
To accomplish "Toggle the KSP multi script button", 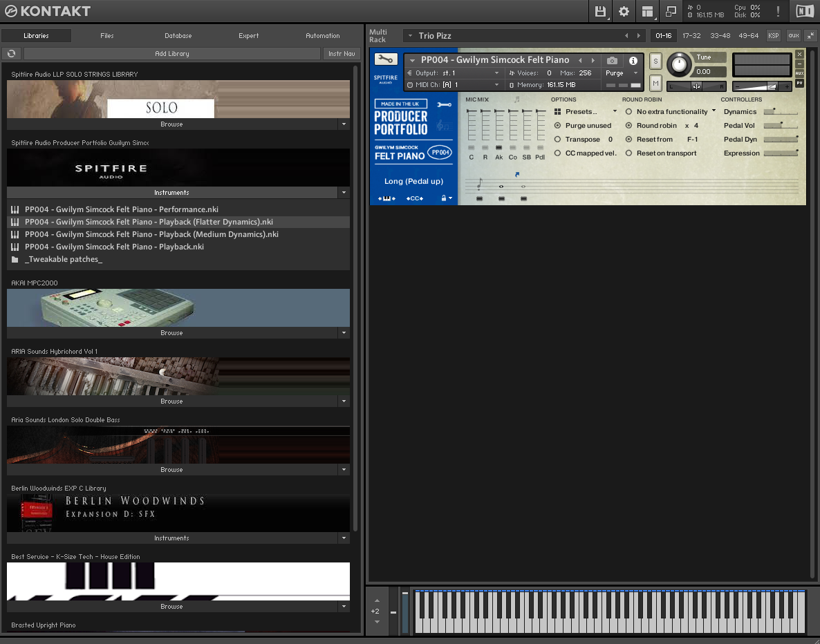I will click(x=773, y=35).
